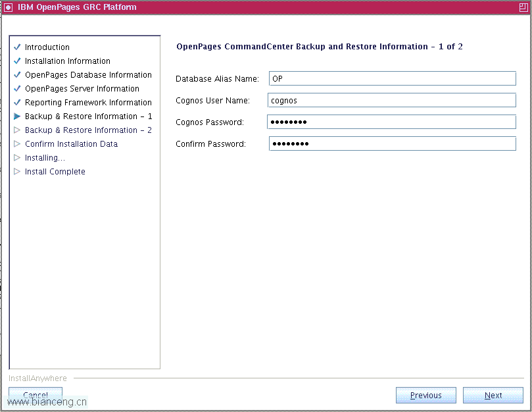Select the Introduction step label
The height and width of the screenshot is (412, 532).
point(47,47)
